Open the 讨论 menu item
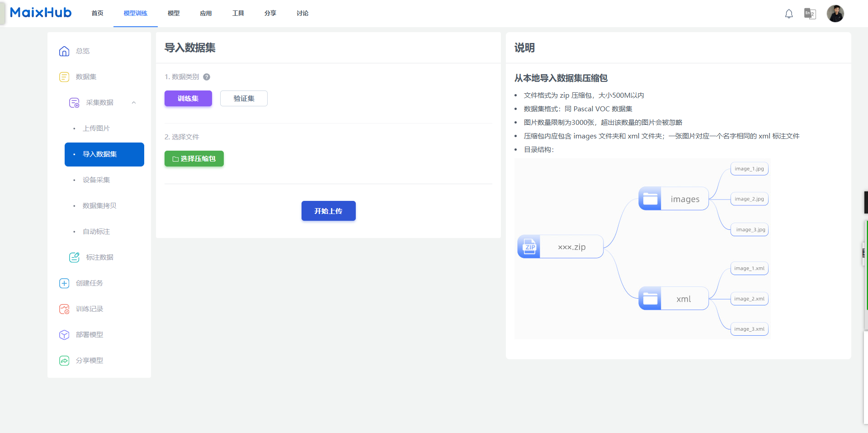 (302, 13)
